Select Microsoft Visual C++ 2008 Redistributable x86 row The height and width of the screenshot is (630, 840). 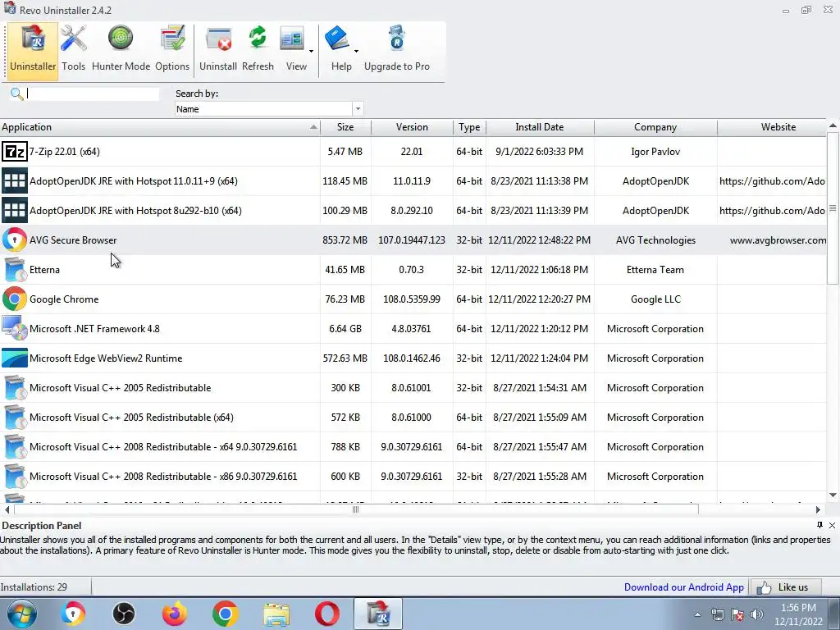(x=413, y=477)
